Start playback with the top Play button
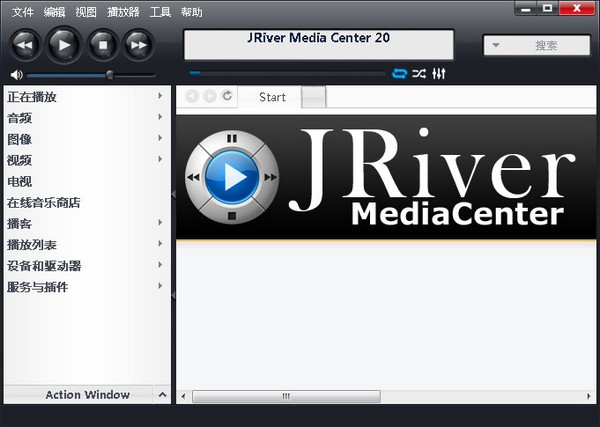 pos(64,45)
